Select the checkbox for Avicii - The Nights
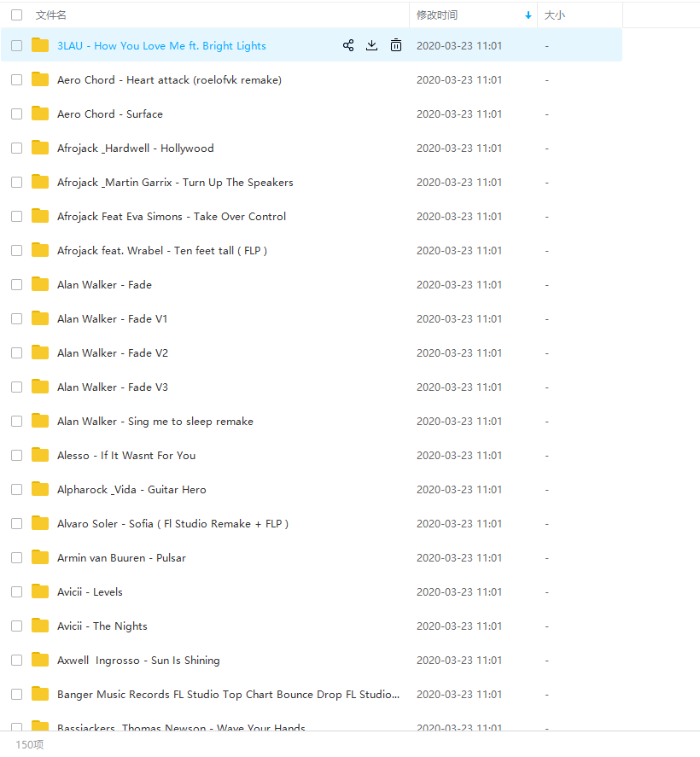The height and width of the screenshot is (757, 700). pos(17,626)
